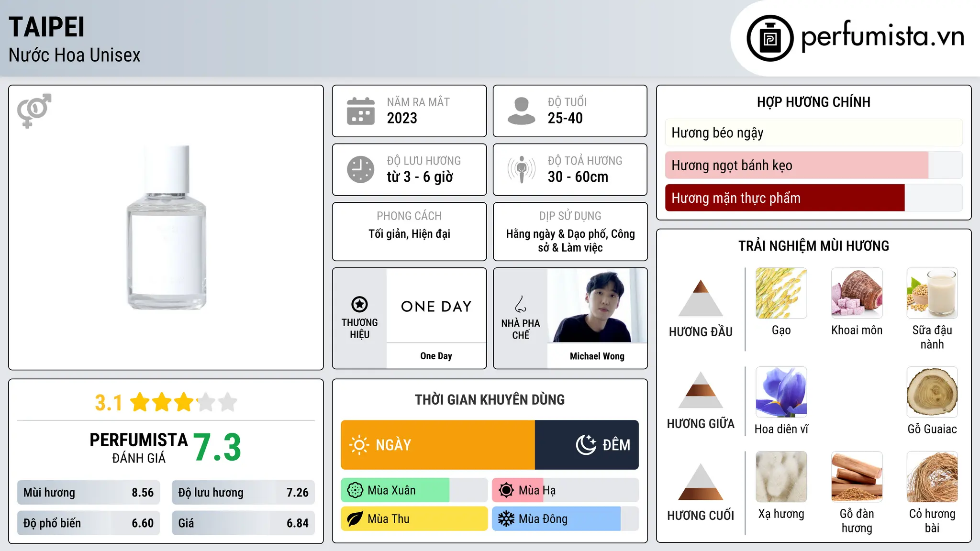Click the Độ lưu hương 7.26 score row
This screenshot has height=551, width=980.
click(x=243, y=492)
